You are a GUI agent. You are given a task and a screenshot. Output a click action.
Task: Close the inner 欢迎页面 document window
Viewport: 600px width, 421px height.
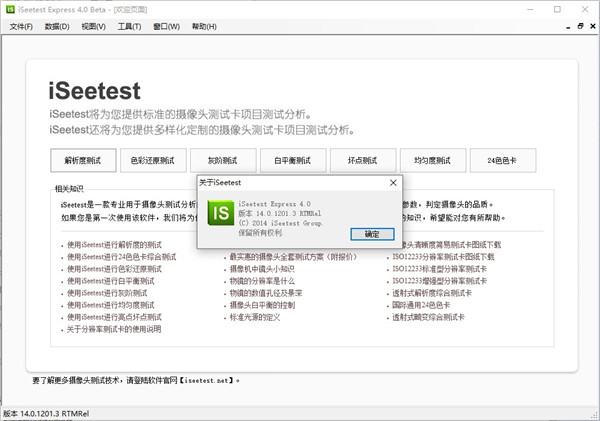[593, 26]
